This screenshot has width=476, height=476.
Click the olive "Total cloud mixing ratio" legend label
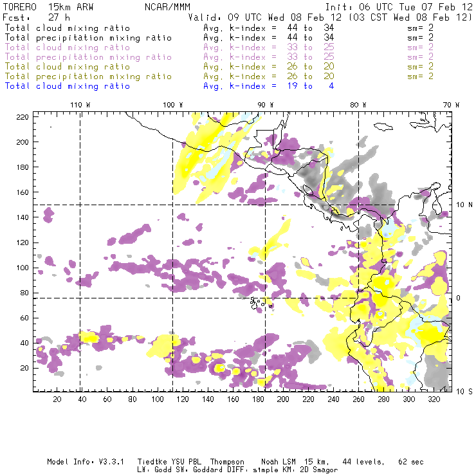coord(68,66)
